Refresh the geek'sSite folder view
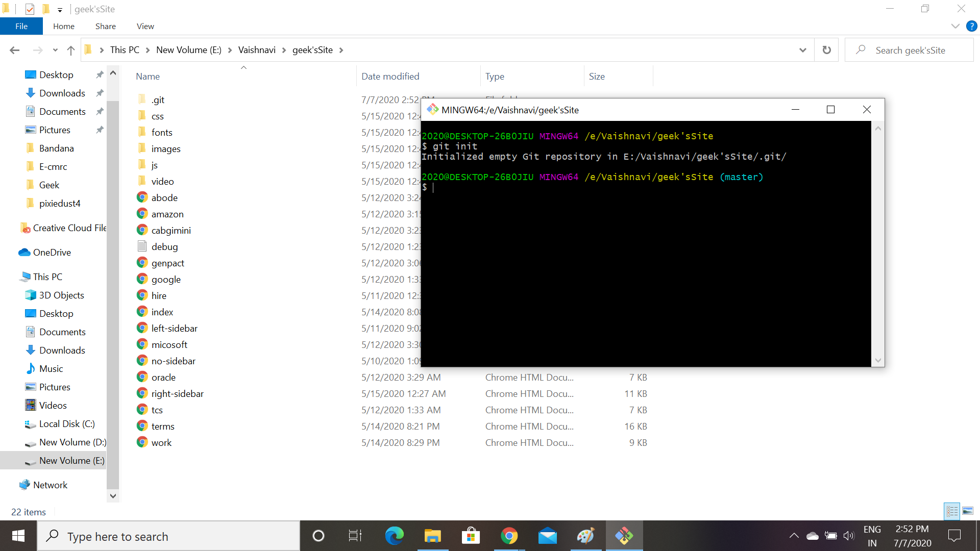Viewport: 980px width, 551px height. 826,50
